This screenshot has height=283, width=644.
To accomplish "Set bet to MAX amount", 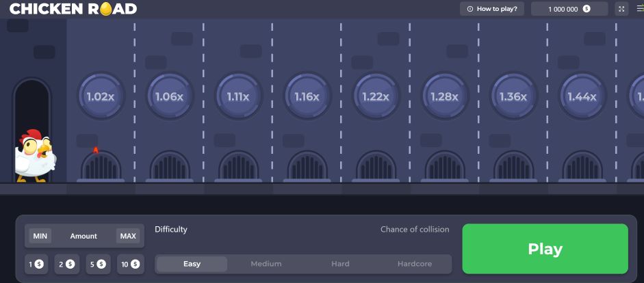I will [128, 236].
